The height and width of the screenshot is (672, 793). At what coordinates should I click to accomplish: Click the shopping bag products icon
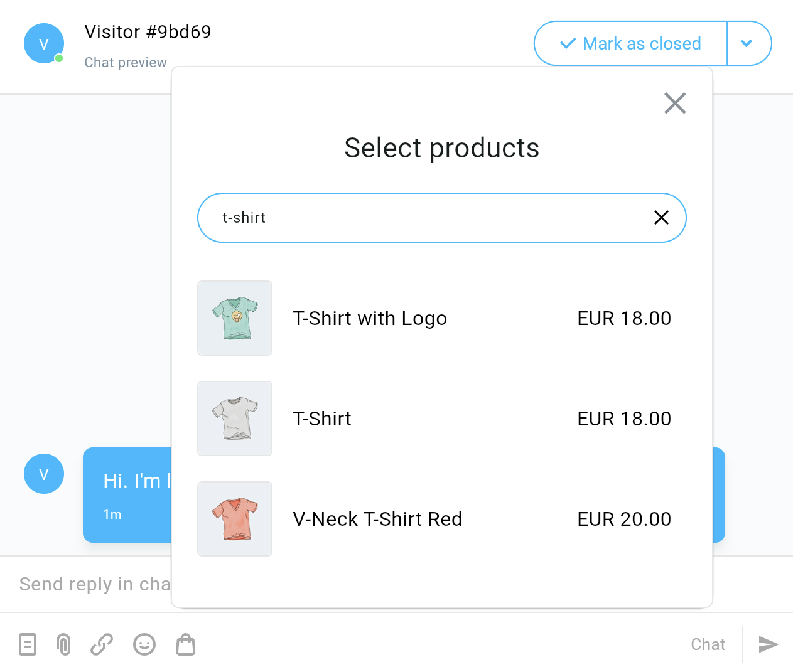pos(186,644)
